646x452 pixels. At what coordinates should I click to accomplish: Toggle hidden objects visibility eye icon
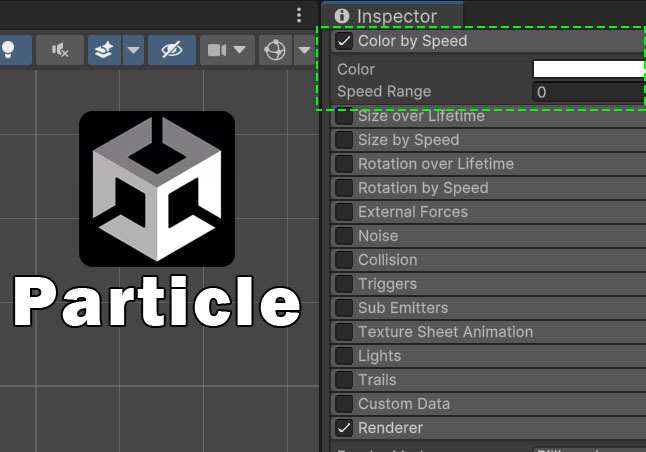click(x=171, y=50)
